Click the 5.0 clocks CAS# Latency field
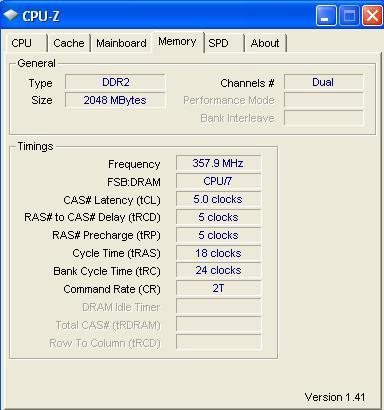Screen dimensions: 384x410 click(218, 199)
